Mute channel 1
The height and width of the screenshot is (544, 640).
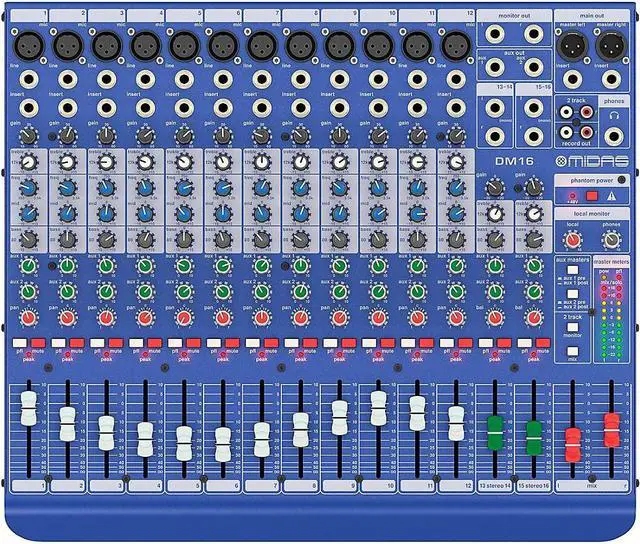(x=38, y=343)
